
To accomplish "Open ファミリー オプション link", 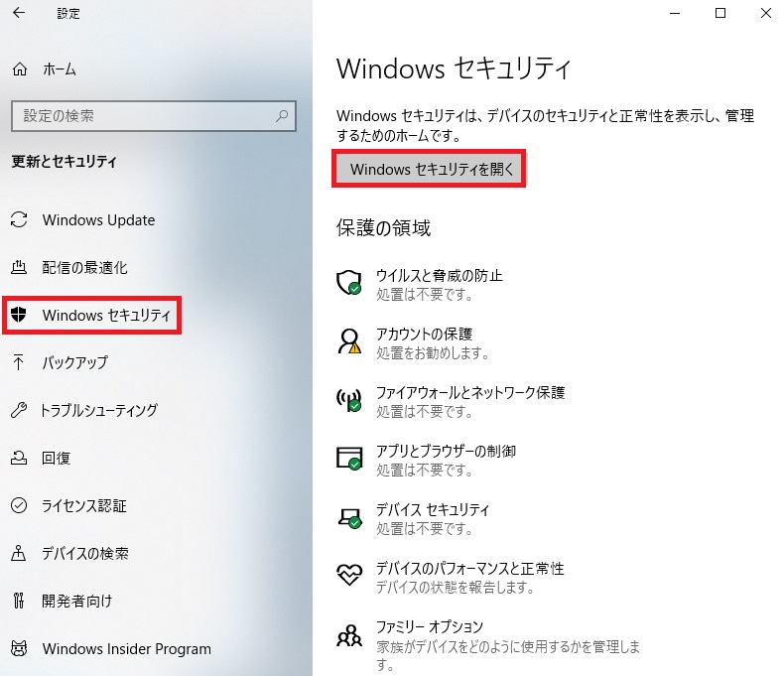I will tap(430, 626).
